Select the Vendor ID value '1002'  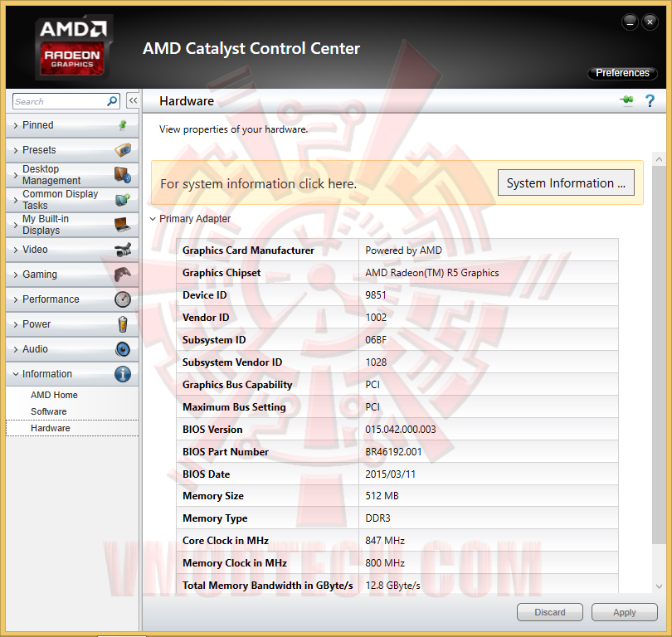pyautogui.click(x=376, y=318)
